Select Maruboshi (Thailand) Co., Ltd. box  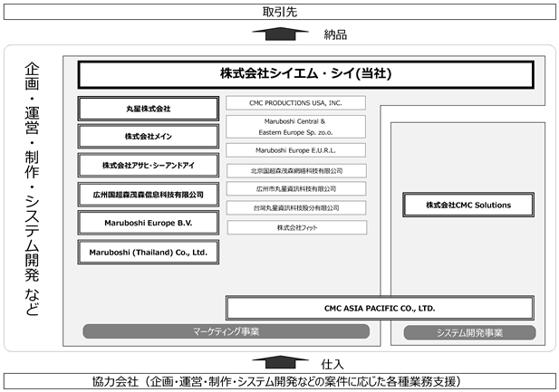(x=149, y=253)
